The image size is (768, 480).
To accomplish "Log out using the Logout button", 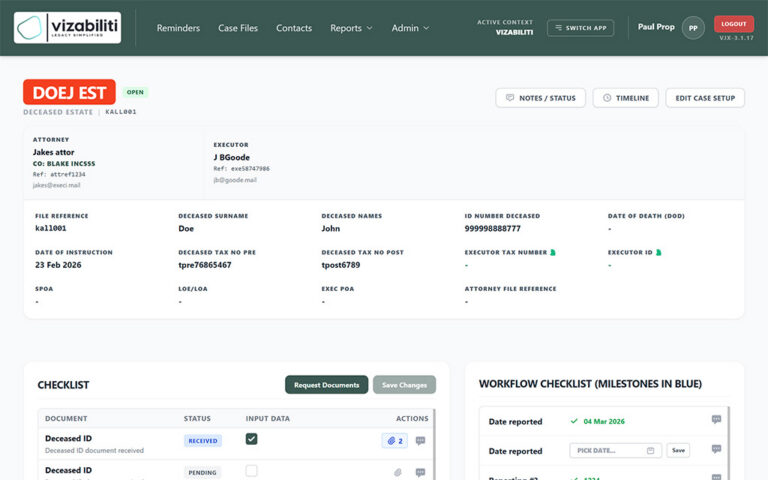I will click(734, 24).
